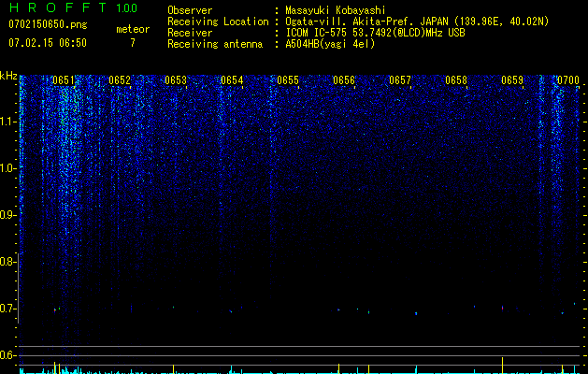Click the yellow meteor marker below 0700

click(562, 369)
